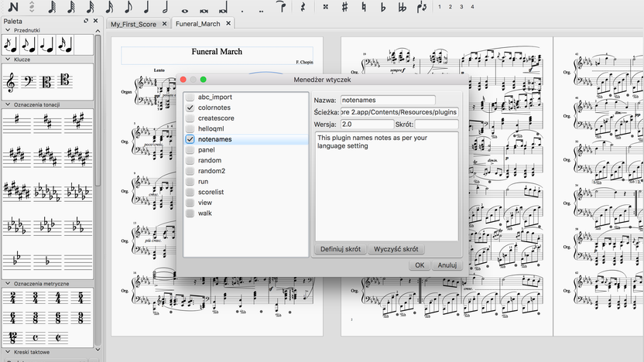Uncheck the notenames plugin
The width and height of the screenshot is (644, 362).
click(190, 139)
